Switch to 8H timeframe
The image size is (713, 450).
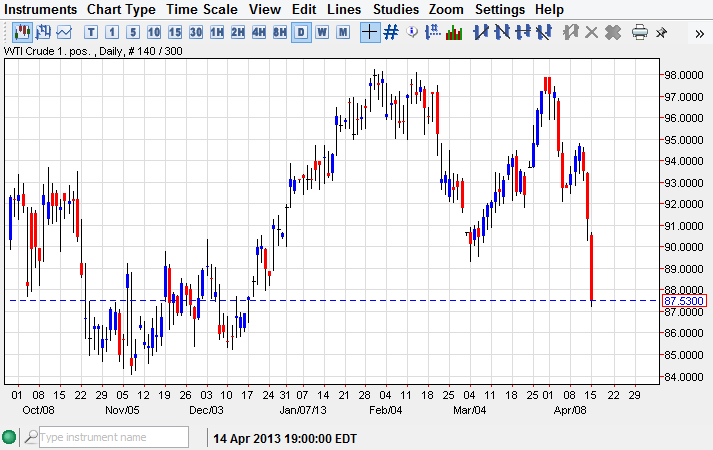(280, 32)
